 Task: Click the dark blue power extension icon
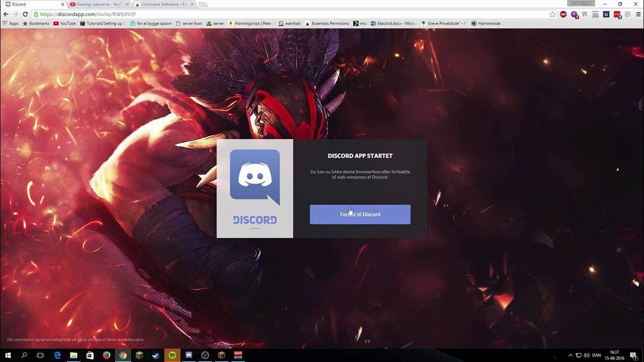click(x=606, y=14)
